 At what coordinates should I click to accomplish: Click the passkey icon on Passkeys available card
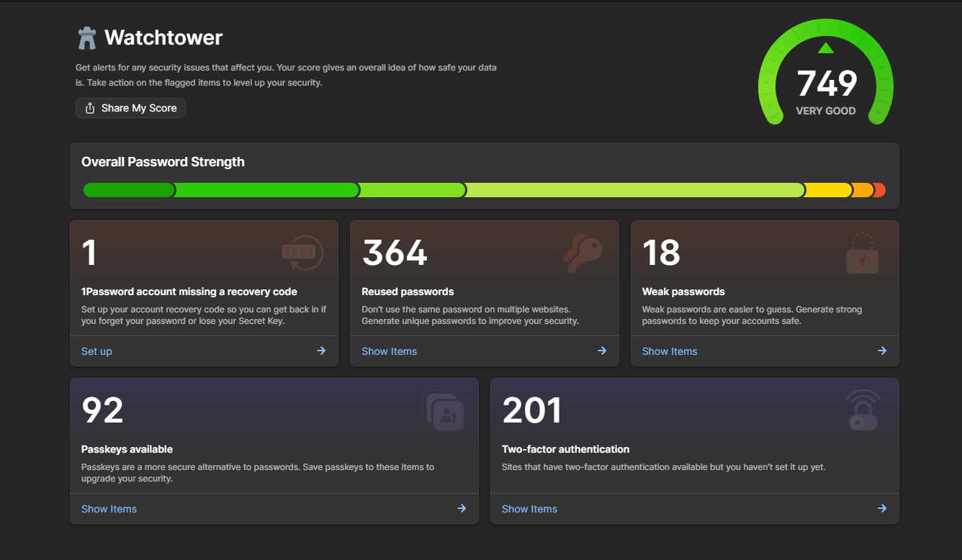[x=443, y=410]
